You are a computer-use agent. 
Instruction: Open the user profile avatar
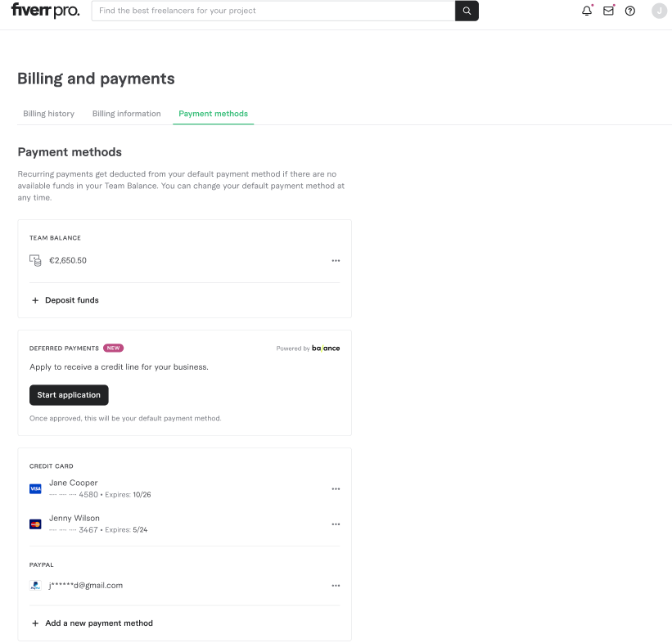[659, 11]
